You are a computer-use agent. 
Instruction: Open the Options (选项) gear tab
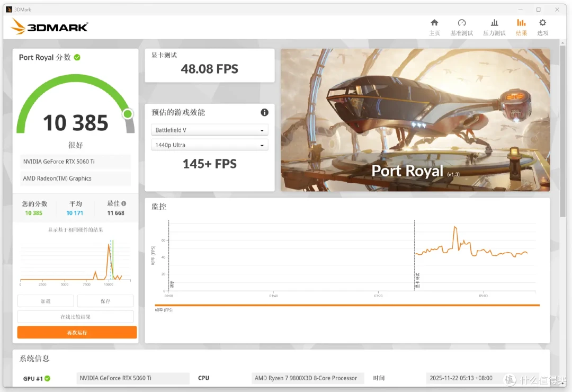coord(542,28)
